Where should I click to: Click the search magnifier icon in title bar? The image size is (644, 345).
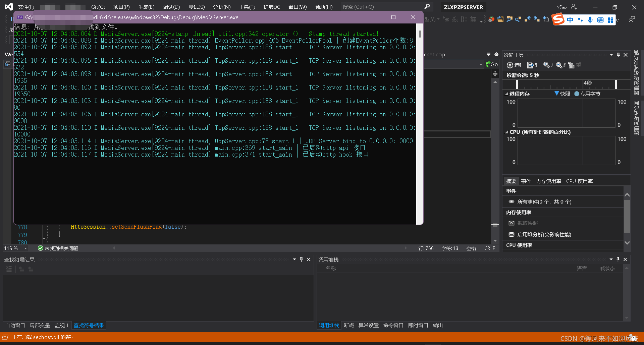pos(427,7)
